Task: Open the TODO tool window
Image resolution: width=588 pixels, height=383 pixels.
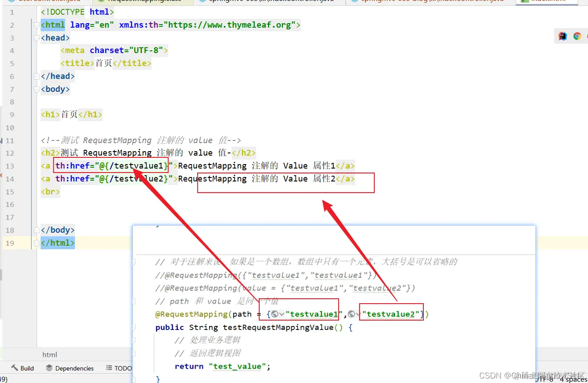Action: tap(119, 368)
